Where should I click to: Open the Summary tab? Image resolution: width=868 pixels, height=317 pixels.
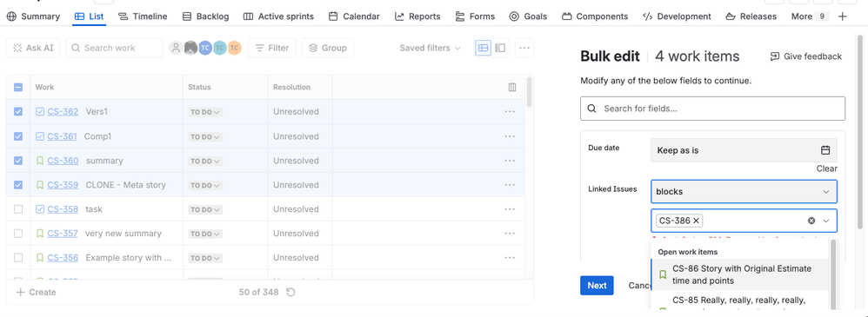[33, 17]
